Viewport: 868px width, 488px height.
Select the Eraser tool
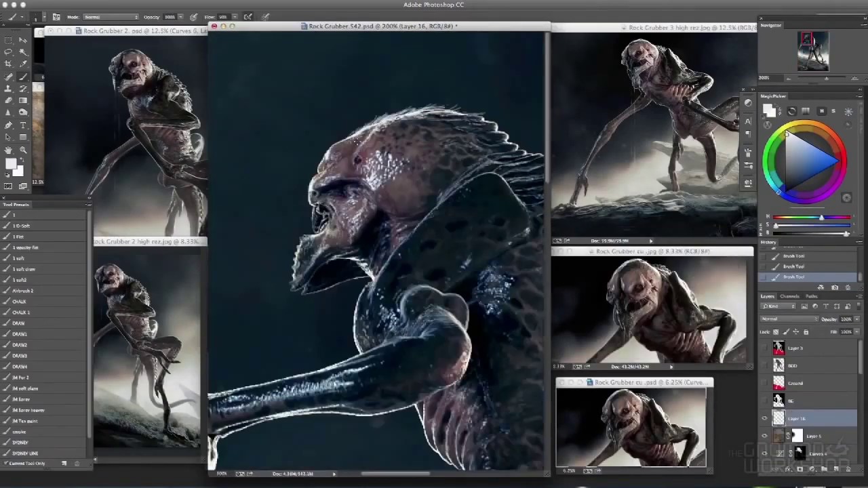pos(8,100)
